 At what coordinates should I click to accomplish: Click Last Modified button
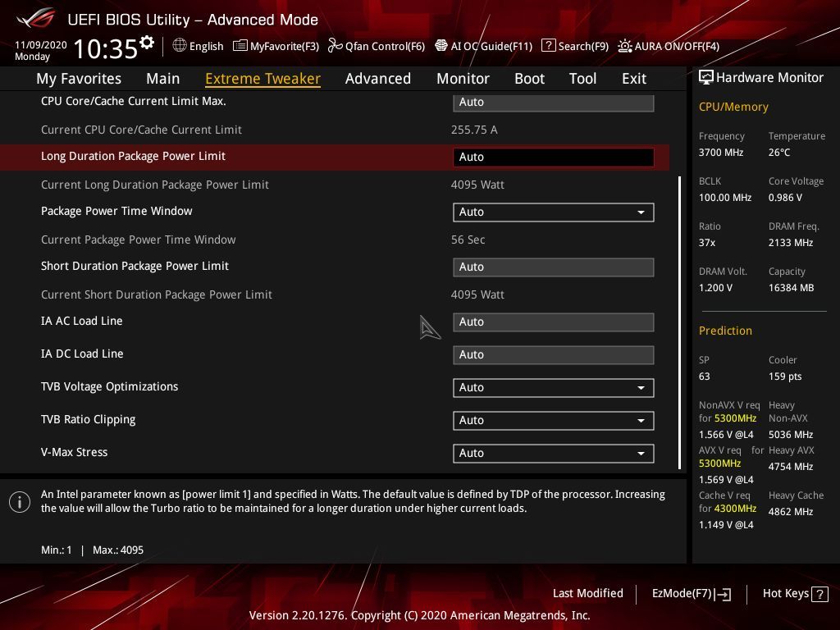coord(587,594)
